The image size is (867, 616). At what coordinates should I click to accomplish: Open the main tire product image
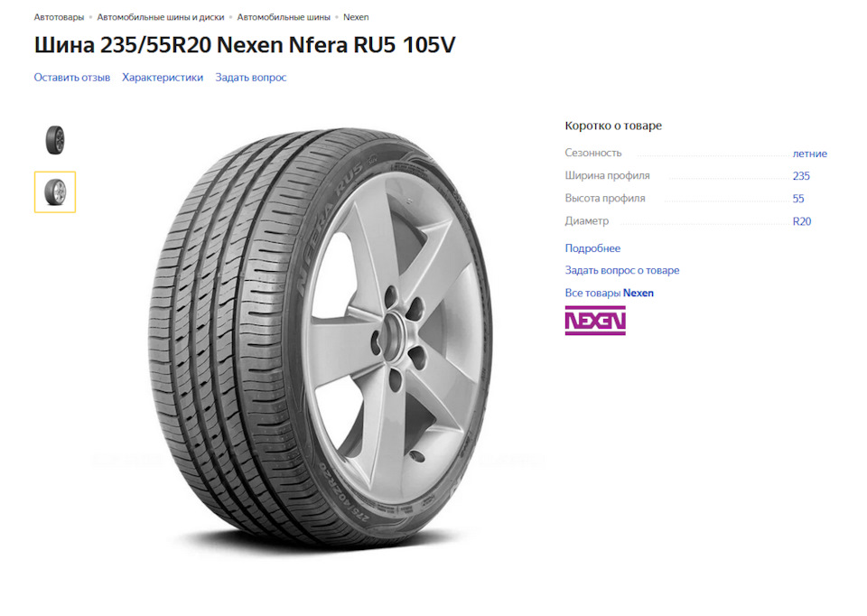pos(321,339)
